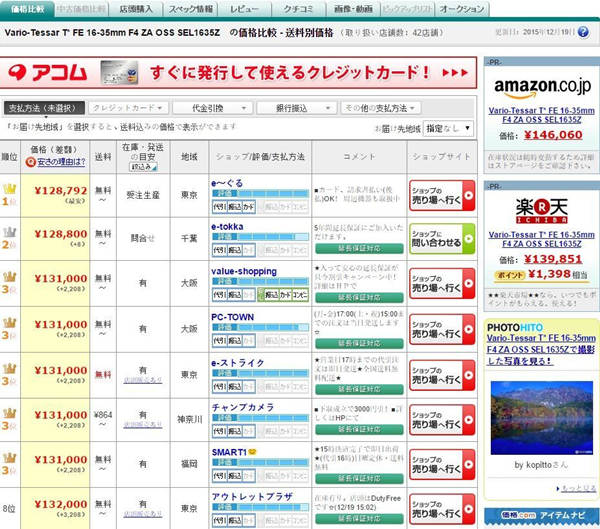
Task: Click the e-tokka rating bar
Action: [260, 237]
